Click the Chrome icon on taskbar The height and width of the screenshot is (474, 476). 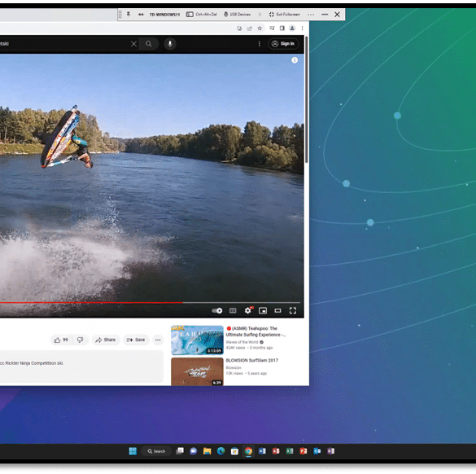point(248,451)
